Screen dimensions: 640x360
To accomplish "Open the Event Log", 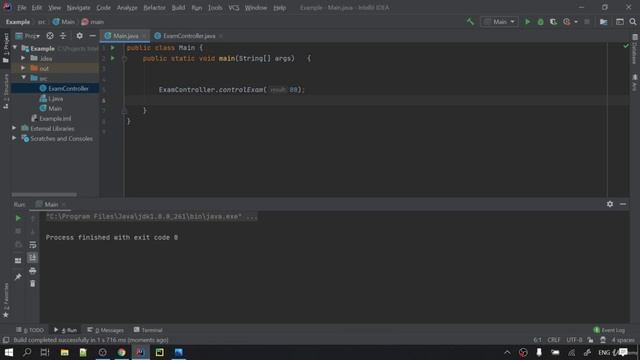I will click(609, 330).
